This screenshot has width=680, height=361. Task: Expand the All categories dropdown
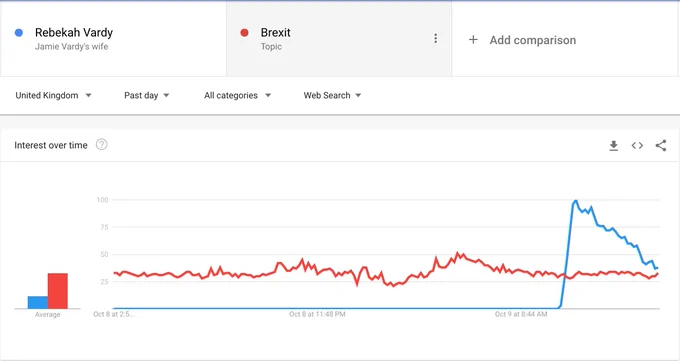pos(238,95)
